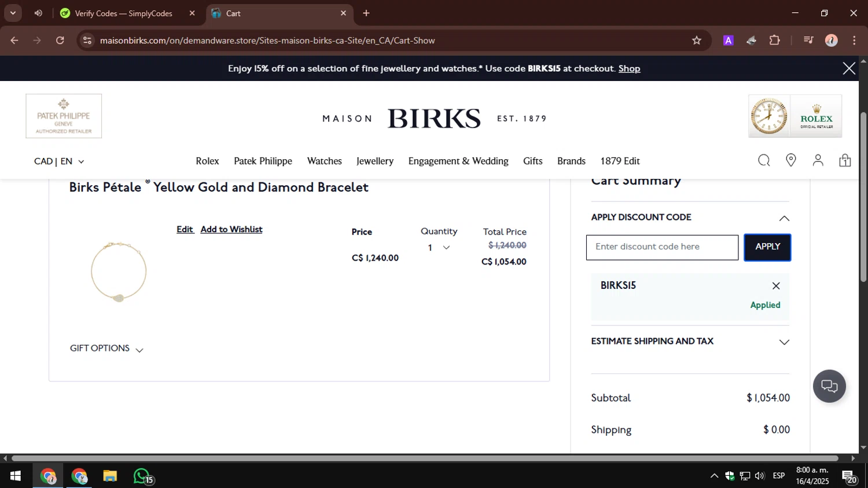868x488 pixels.
Task: Open the live chat bubble
Action: pos(829,386)
